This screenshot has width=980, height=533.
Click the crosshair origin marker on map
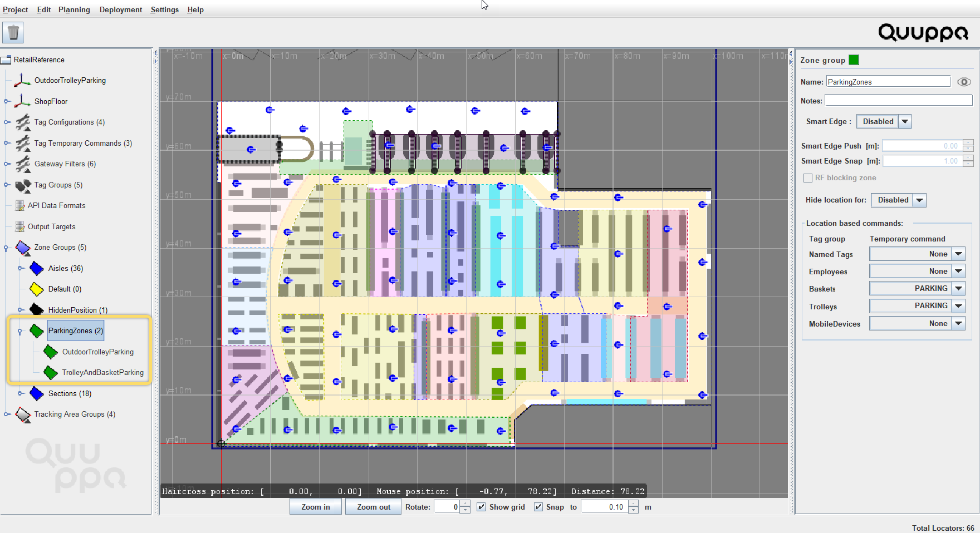click(221, 443)
